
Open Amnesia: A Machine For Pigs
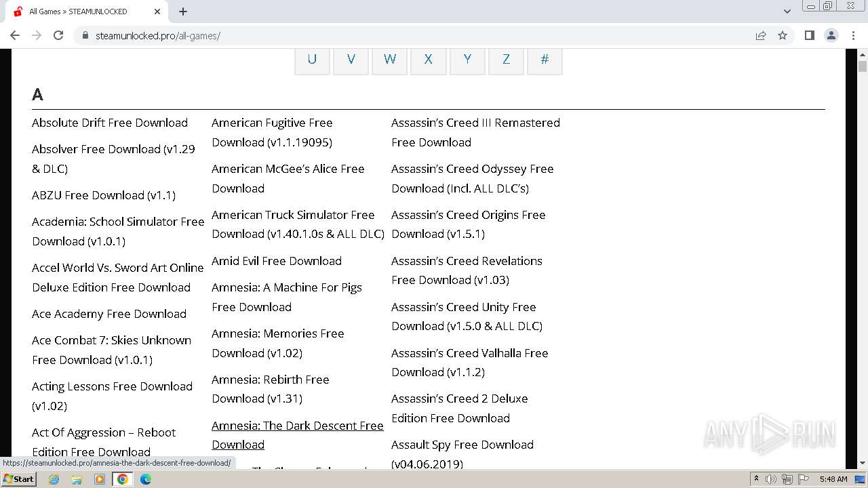tap(287, 297)
